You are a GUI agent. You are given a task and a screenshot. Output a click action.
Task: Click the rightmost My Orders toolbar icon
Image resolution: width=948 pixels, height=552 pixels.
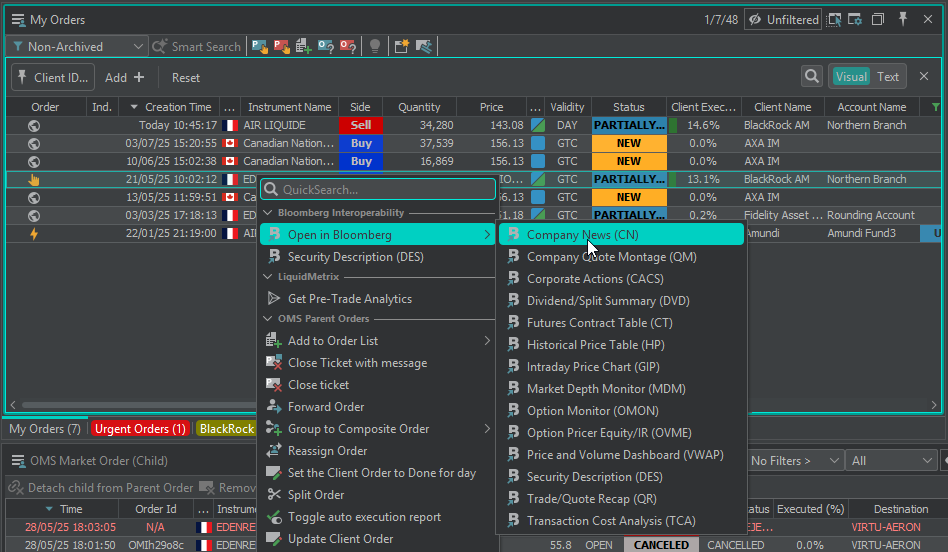coord(424,47)
